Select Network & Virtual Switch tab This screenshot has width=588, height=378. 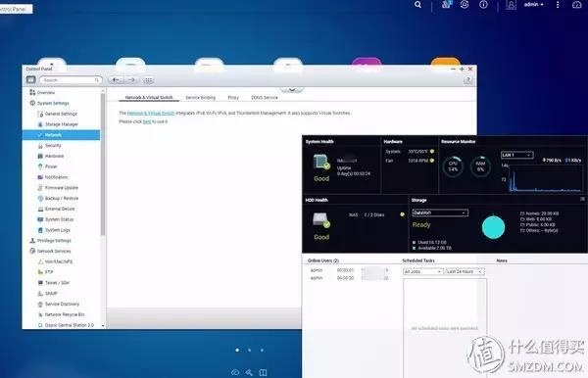pyautogui.click(x=149, y=97)
